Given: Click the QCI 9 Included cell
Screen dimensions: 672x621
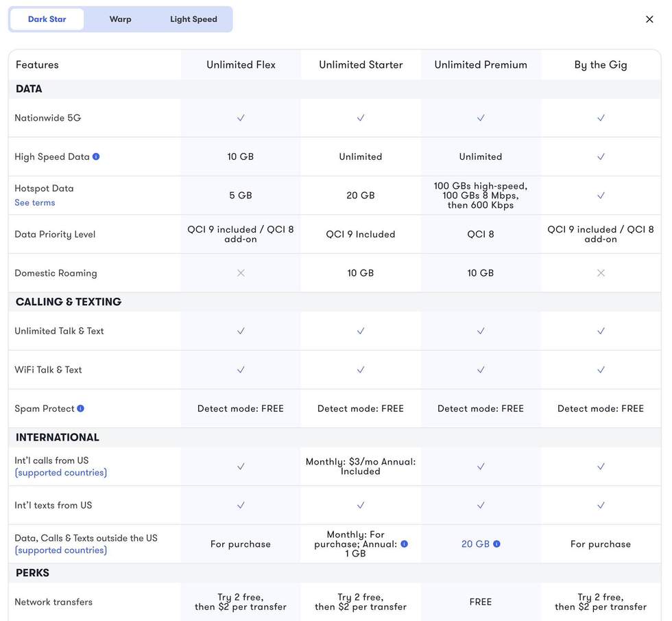Looking at the screenshot, I should (361, 234).
